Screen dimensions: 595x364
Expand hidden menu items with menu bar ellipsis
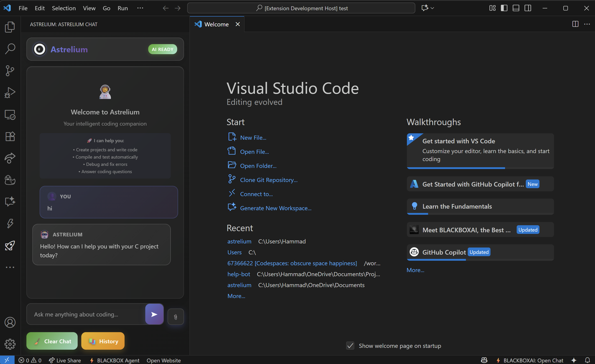click(x=140, y=8)
